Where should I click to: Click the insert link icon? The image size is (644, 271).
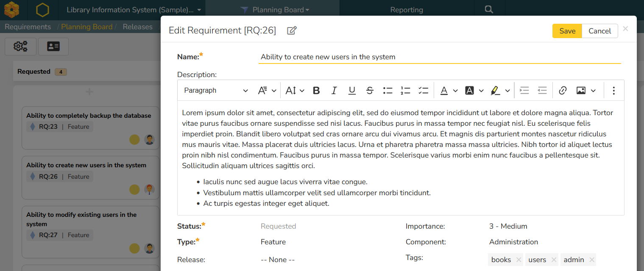coord(563,91)
